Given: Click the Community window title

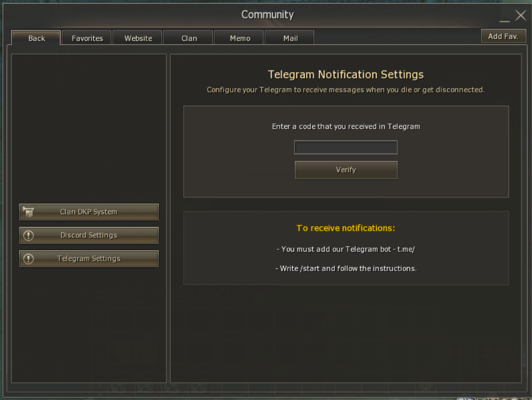Looking at the screenshot, I should (x=267, y=15).
